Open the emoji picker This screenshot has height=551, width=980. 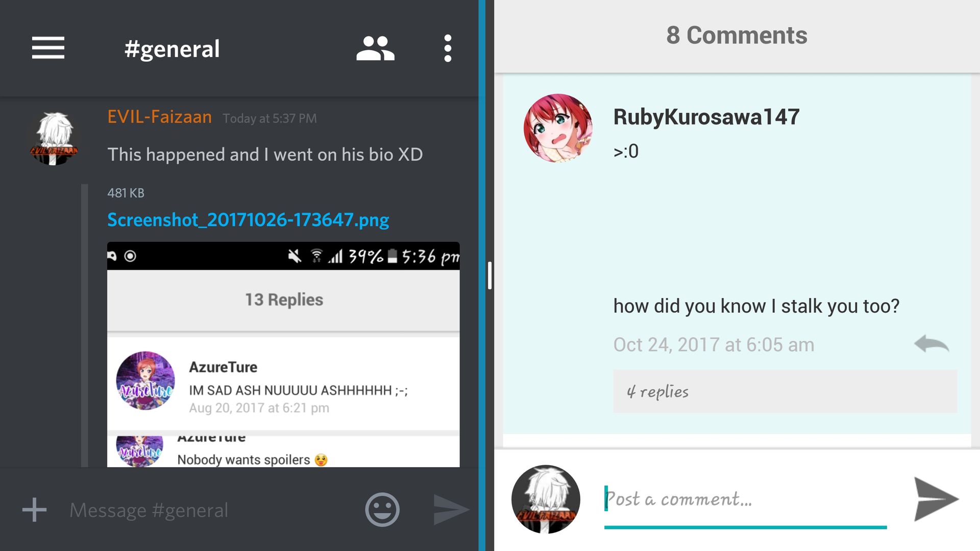pyautogui.click(x=382, y=509)
